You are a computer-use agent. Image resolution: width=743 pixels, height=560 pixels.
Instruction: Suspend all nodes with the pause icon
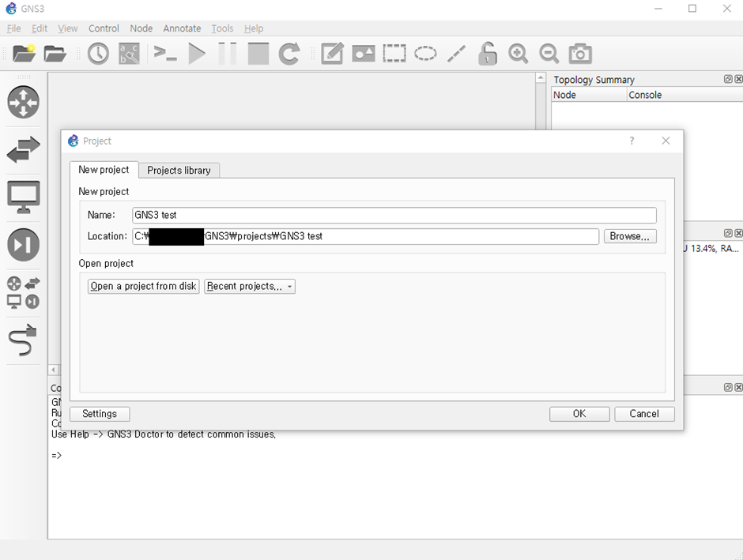click(x=228, y=54)
